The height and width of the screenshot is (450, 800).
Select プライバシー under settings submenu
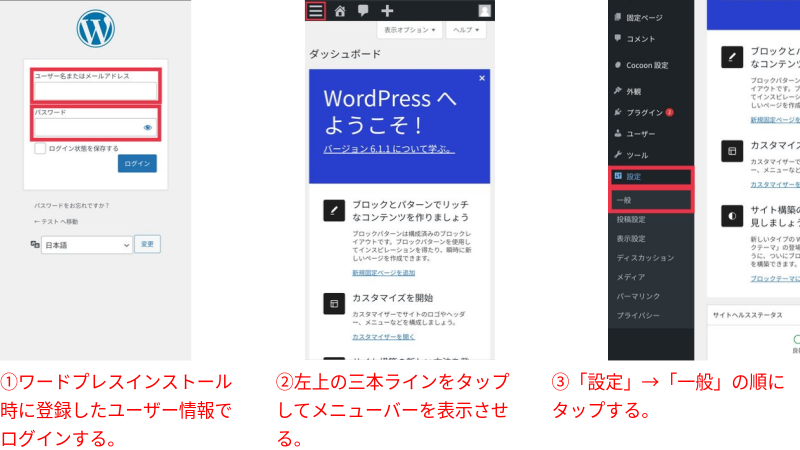(638, 316)
